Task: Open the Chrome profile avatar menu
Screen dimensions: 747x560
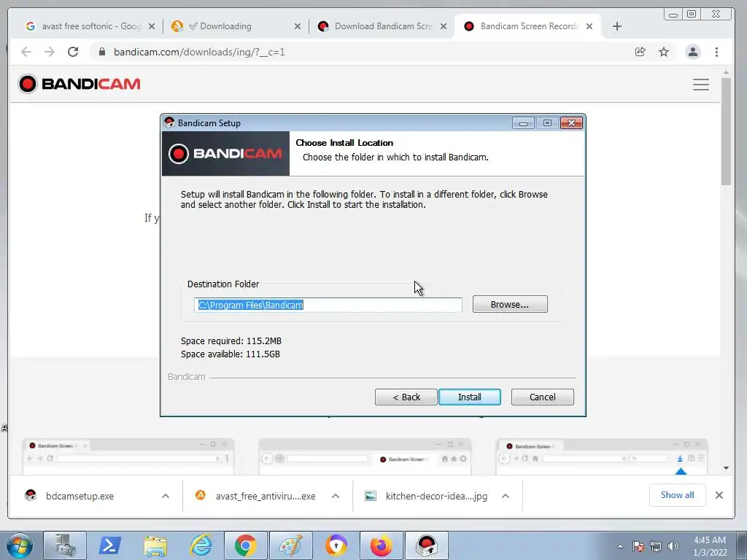Action: coord(693,52)
